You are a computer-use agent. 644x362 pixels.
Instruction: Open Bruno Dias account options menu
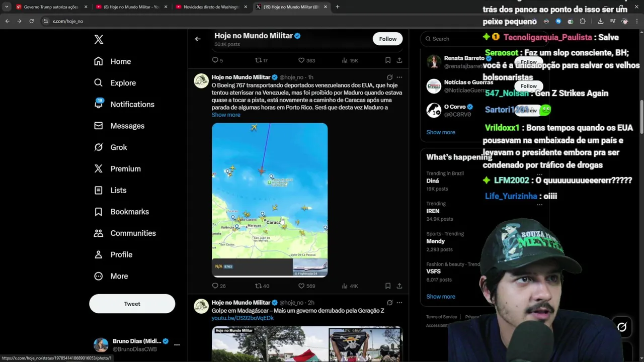point(177,345)
